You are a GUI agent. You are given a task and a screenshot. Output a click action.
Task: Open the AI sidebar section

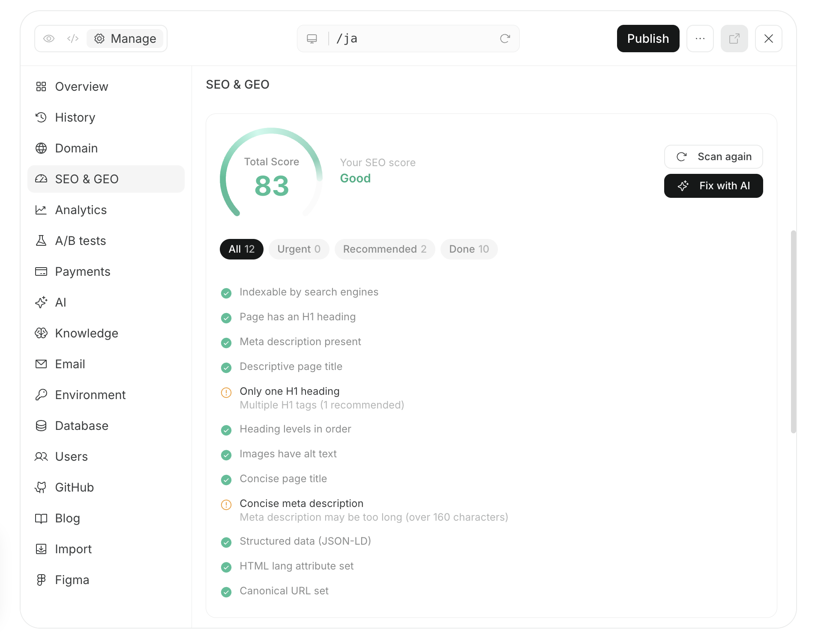pyautogui.click(x=106, y=302)
